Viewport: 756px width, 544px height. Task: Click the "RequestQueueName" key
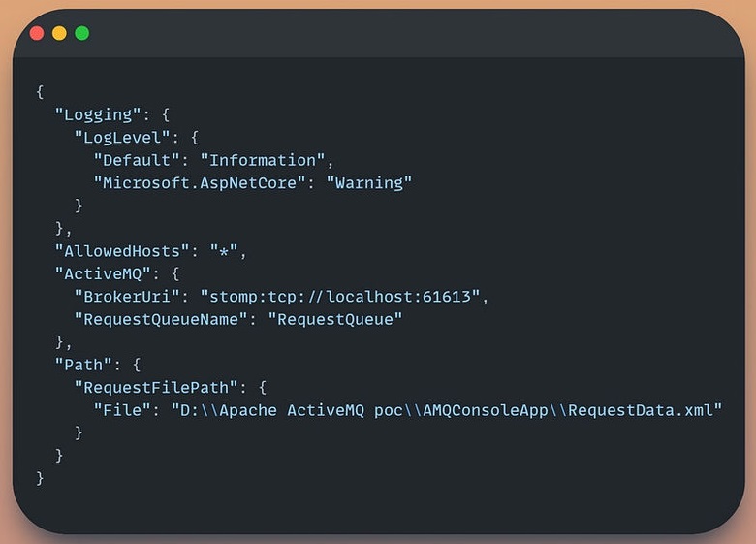161,319
